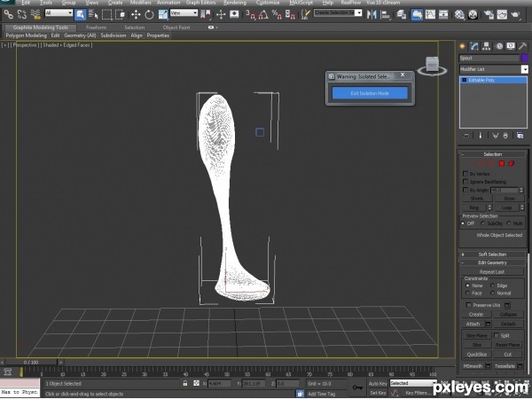Viewport: 532px width, 399px height.
Task: Enable the Ignore Backfacing checkbox
Action: pyautogui.click(x=465, y=182)
